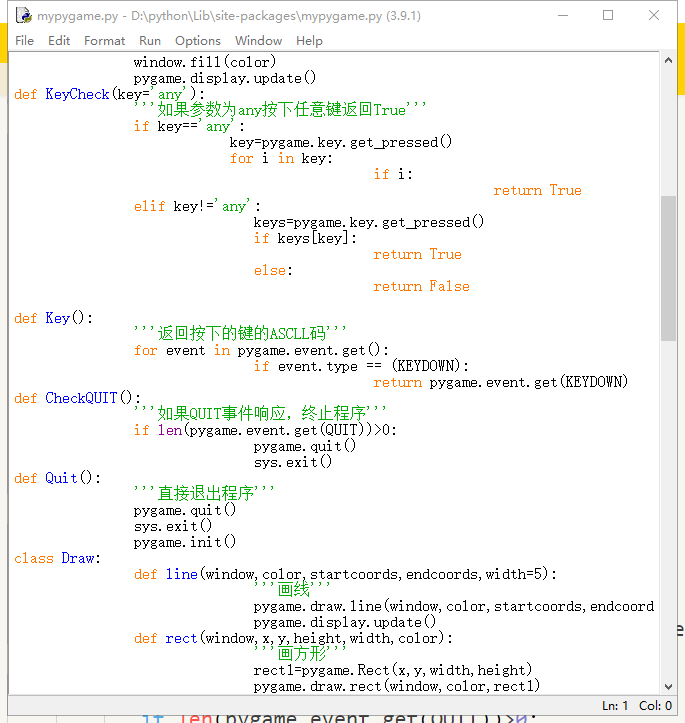Click 'def line(window,color,...)' definition

pyautogui.click(x=345, y=574)
